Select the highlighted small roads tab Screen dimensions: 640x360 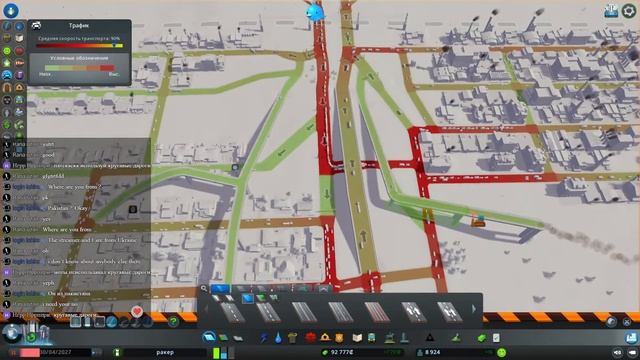(220, 289)
